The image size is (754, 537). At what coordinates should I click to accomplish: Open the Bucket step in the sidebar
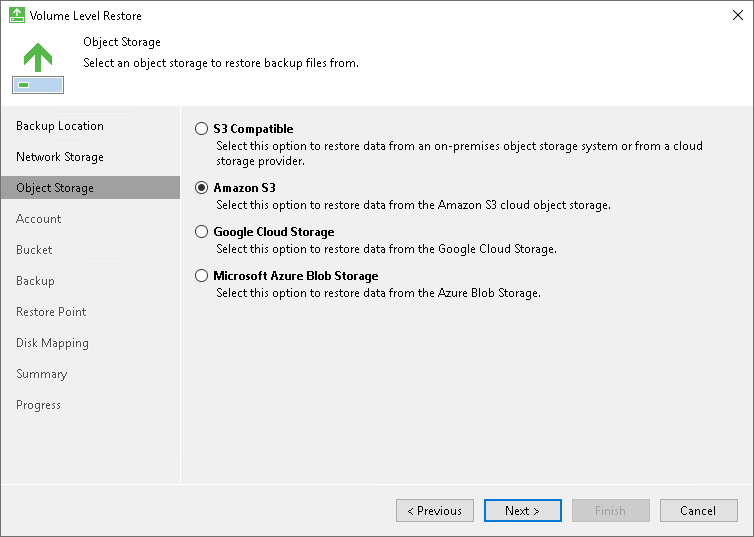pos(34,250)
